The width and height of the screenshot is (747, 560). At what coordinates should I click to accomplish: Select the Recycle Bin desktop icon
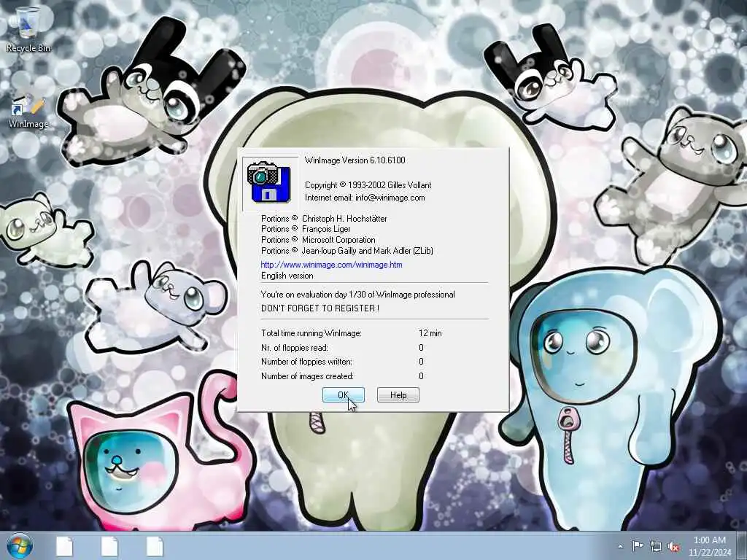tap(28, 29)
